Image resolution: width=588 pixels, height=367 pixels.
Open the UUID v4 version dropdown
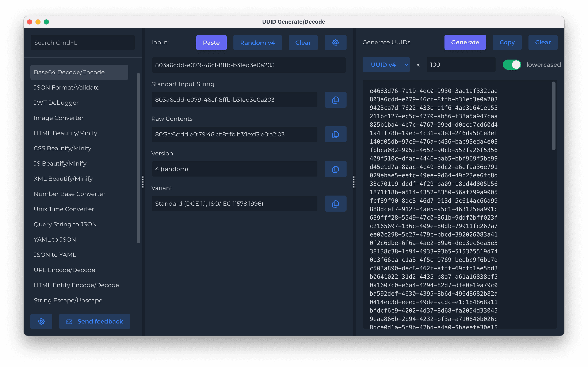point(386,65)
